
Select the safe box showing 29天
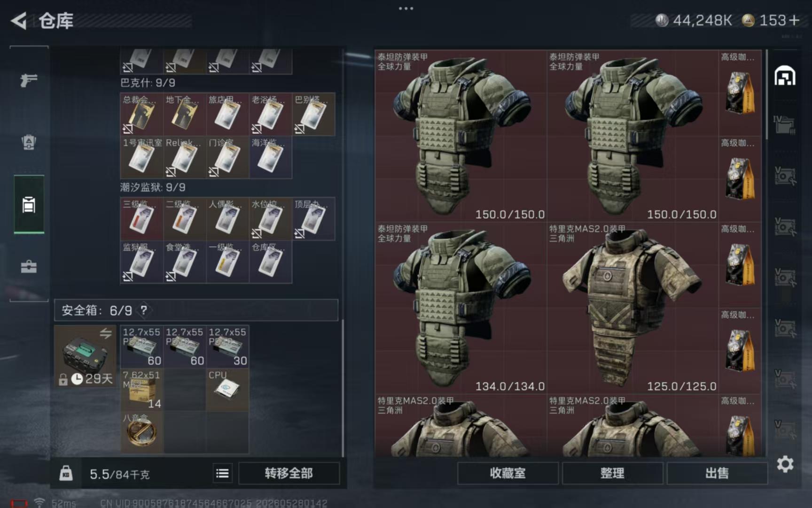point(86,356)
